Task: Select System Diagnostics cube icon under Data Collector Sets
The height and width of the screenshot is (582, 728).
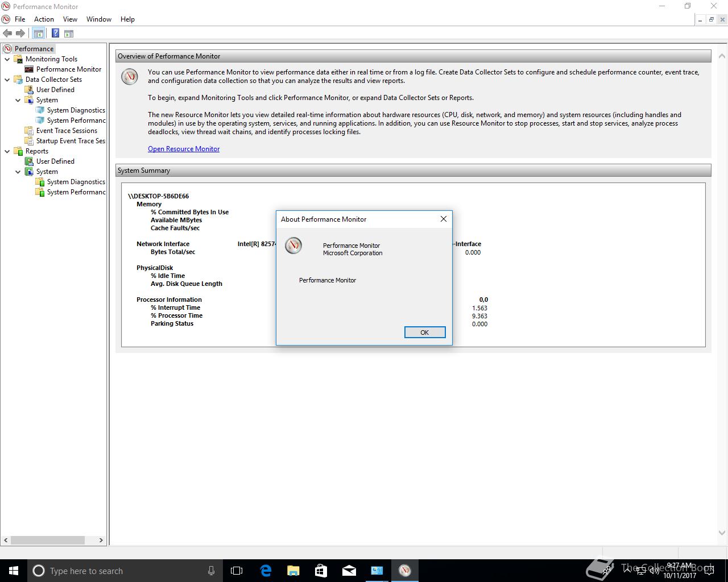Action: coord(40,110)
